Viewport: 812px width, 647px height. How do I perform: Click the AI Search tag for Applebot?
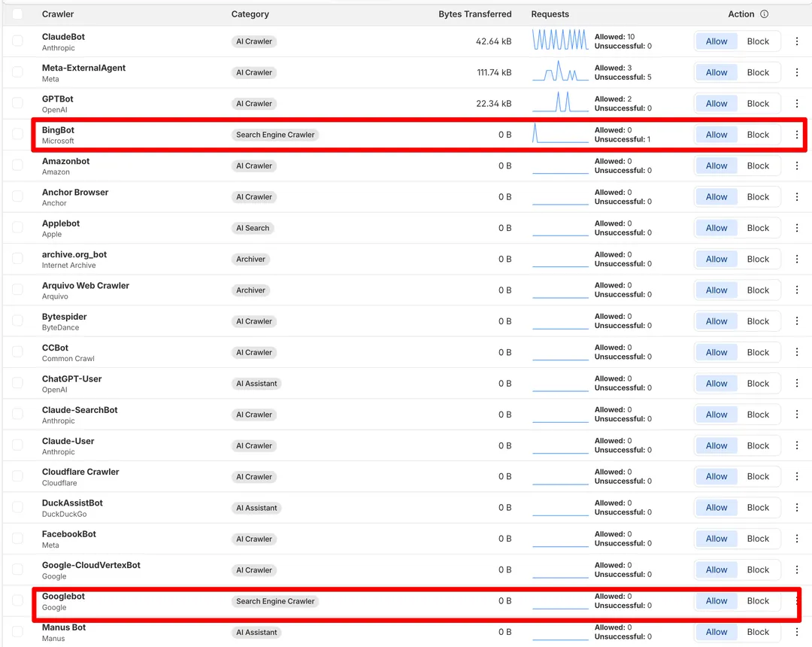(x=252, y=228)
